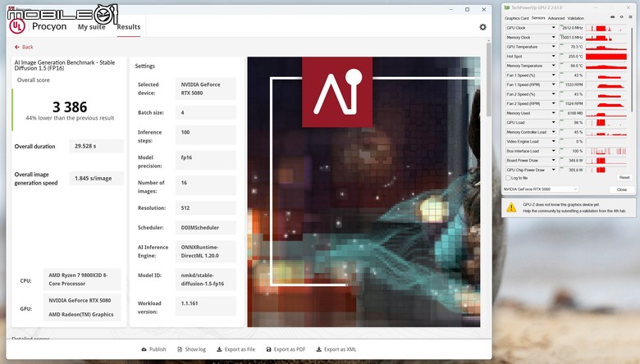This screenshot has height=364, width=640.
Task: Click the benchmark preview image
Action: coord(363,192)
